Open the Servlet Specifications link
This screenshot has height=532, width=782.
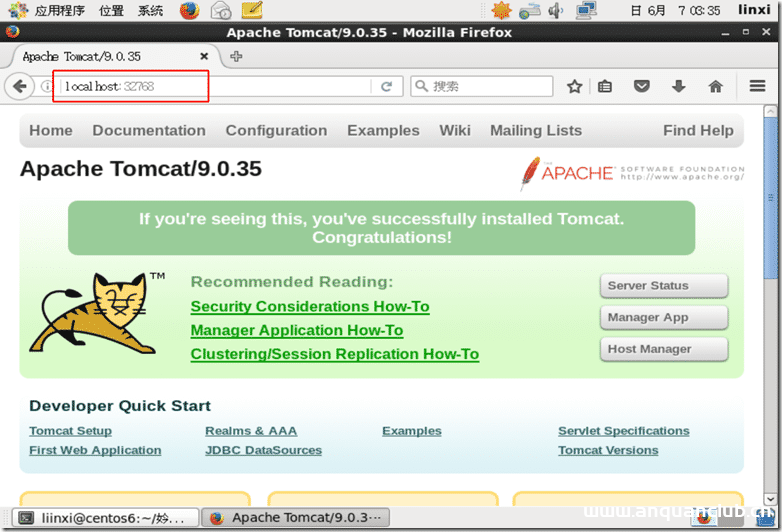point(623,431)
